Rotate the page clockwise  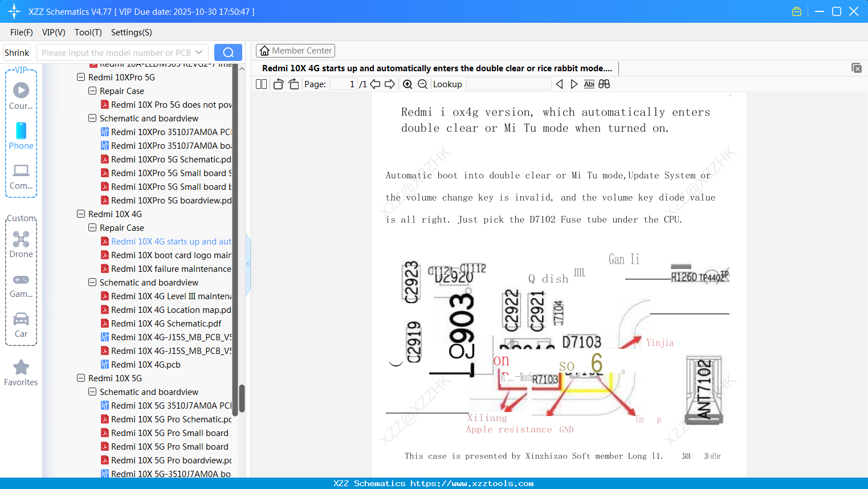pyautogui.click(x=293, y=84)
